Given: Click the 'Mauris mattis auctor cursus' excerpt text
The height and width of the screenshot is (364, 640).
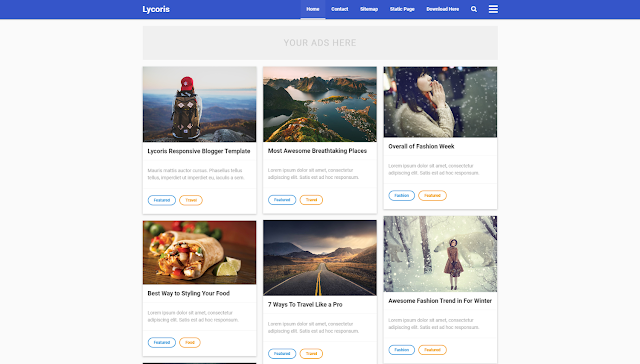Looking at the screenshot, I should 196,174.
